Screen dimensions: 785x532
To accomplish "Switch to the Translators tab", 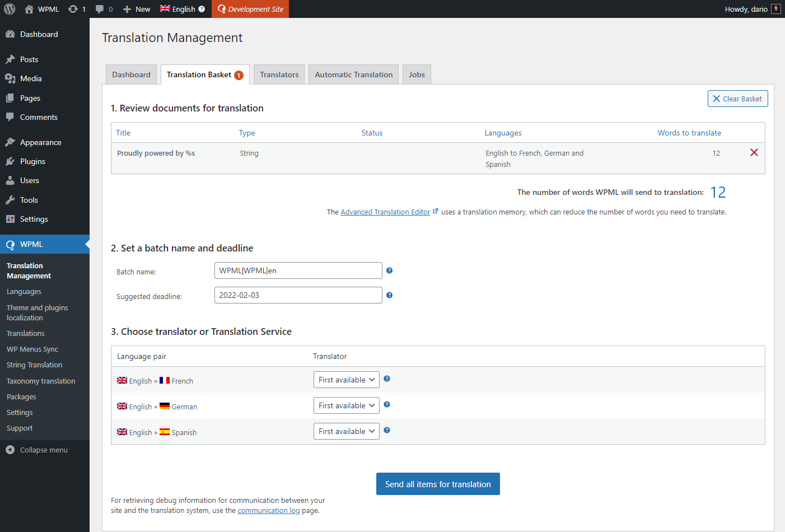I will tap(279, 74).
